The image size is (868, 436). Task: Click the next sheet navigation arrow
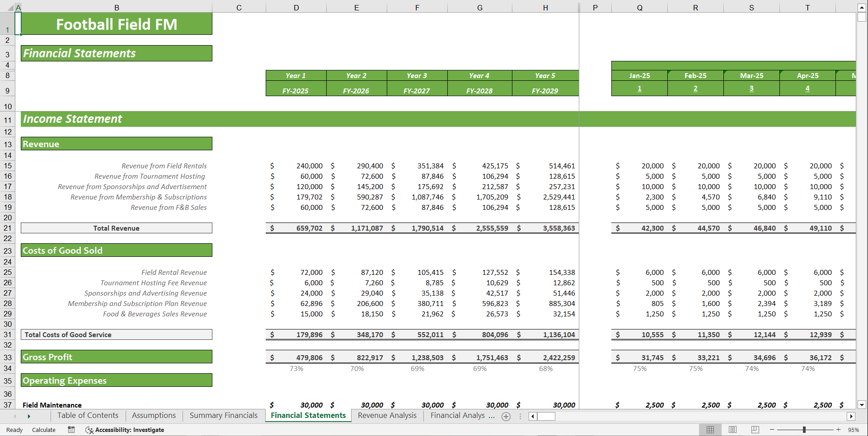(29, 416)
